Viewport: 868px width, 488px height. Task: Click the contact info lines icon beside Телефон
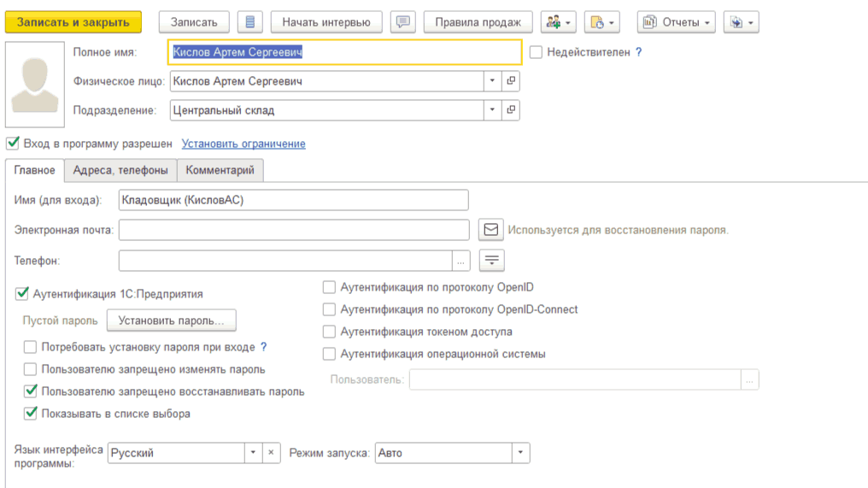491,261
